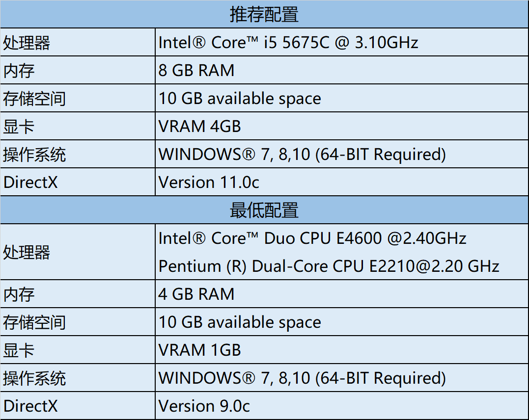This screenshot has width=529, height=420.
Task: Click the DirectX label beside Version 11.0c
Action: (x=30, y=183)
